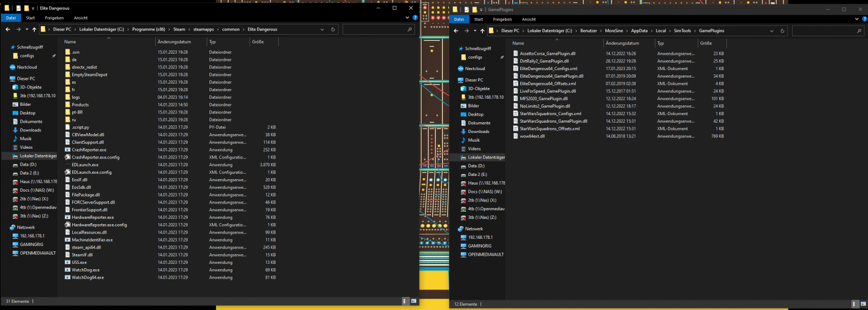This screenshot has height=310, width=868.
Task: Open address history dropdown in Elite Dangerous window
Action: (x=322, y=29)
